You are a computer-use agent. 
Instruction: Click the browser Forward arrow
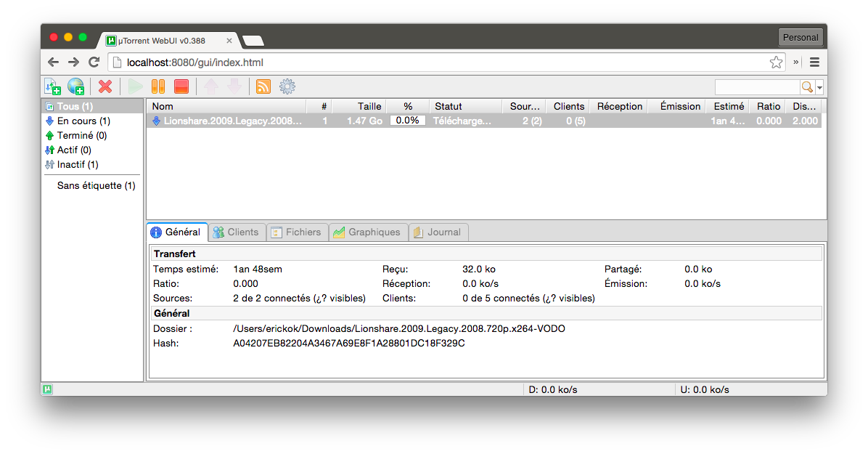tap(73, 62)
